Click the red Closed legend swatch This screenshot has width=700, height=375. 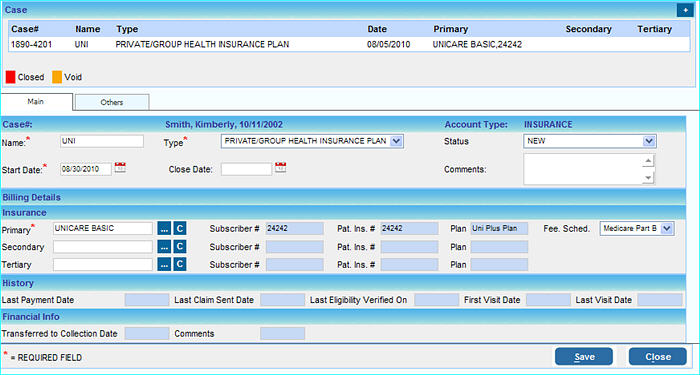(x=11, y=77)
